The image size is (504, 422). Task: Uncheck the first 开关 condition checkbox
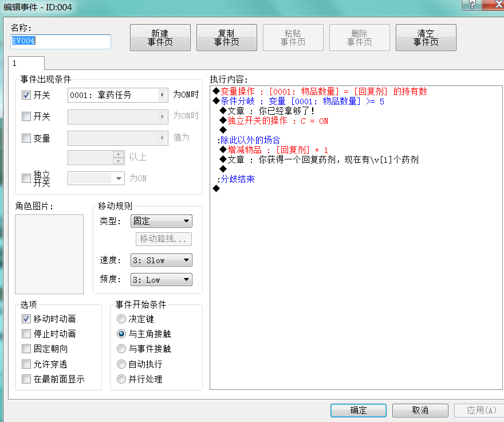click(26, 95)
